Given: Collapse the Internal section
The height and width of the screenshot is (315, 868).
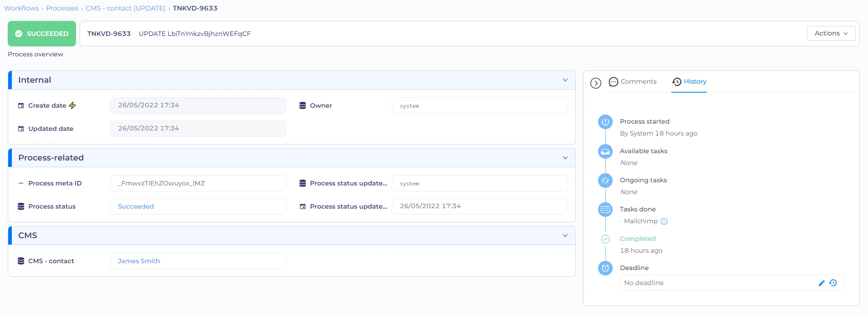Looking at the screenshot, I should point(565,80).
